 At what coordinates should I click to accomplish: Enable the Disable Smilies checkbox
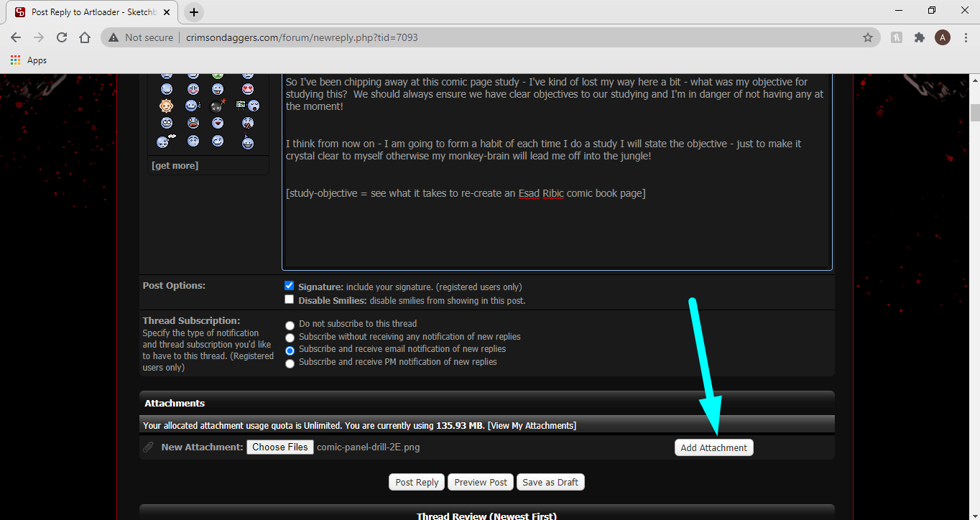pos(290,300)
